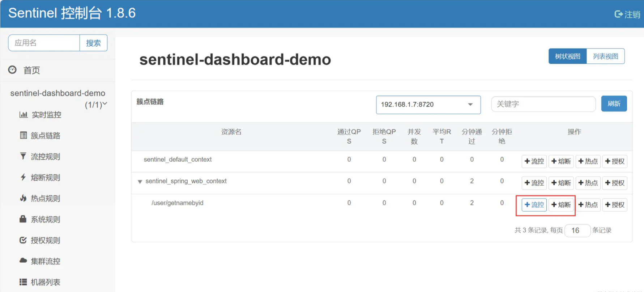
Task: Click the logout icon in header
Action: click(618, 14)
